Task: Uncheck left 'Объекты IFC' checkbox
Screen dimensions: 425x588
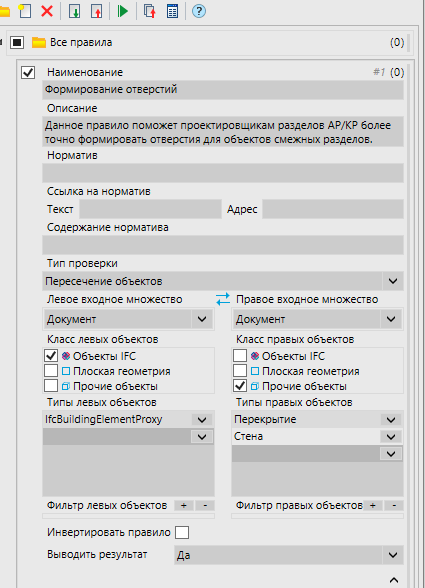Action: [x=51, y=356]
